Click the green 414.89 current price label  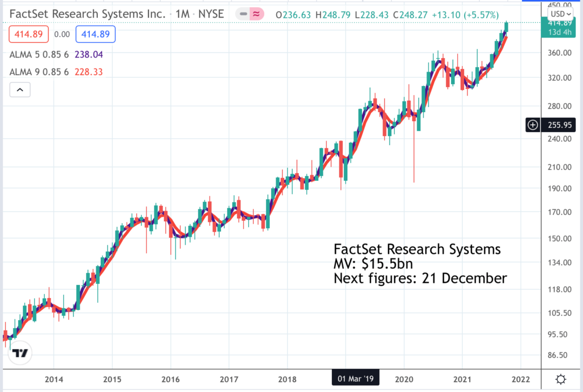point(560,28)
